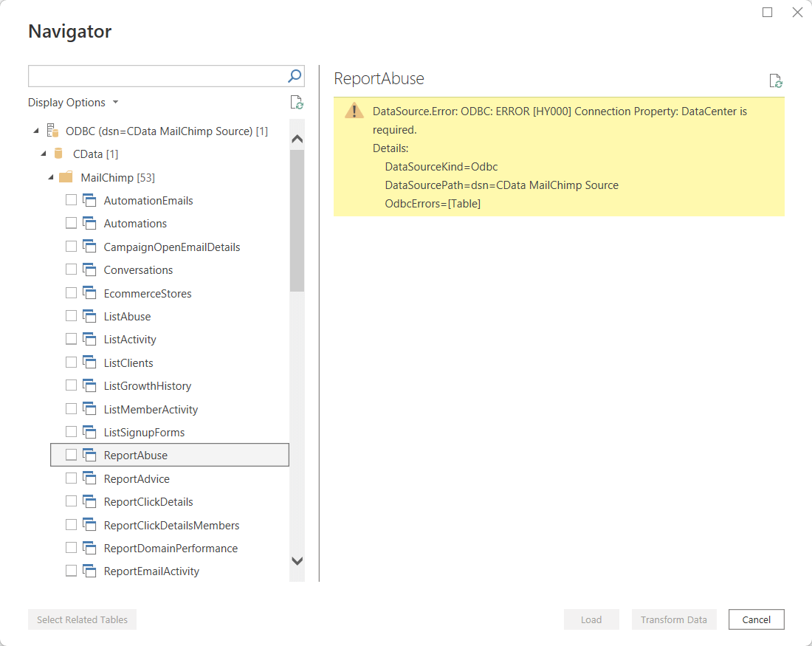The width and height of the screenshot is (812, 646).
Task: Click the MailChimp folder icon
Action: [x=66, y=177]
